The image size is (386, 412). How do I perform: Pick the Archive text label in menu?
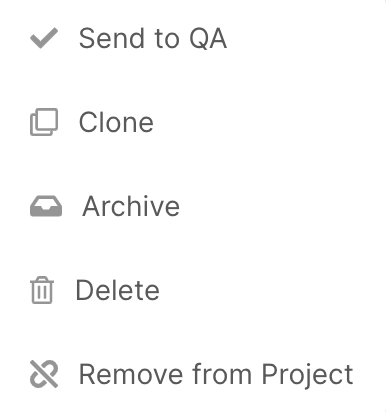(131, 206)
